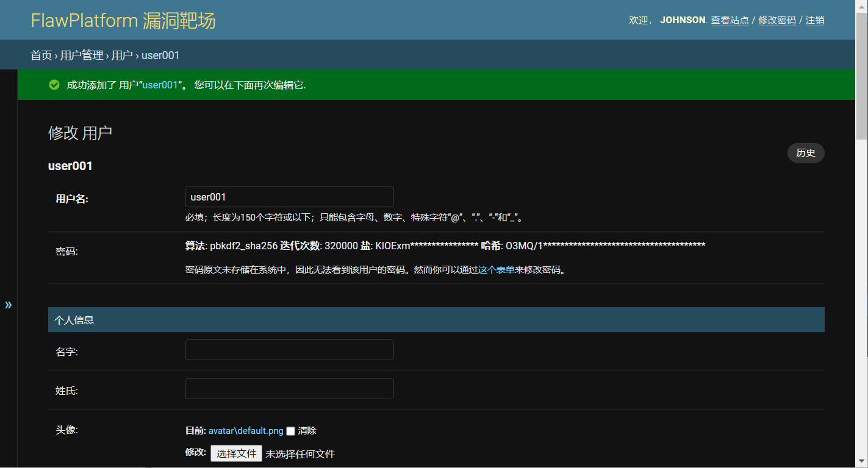Click the 320000 iteration count value
Image resolution: width=868 pixels, height=468 pixels.
341,246
